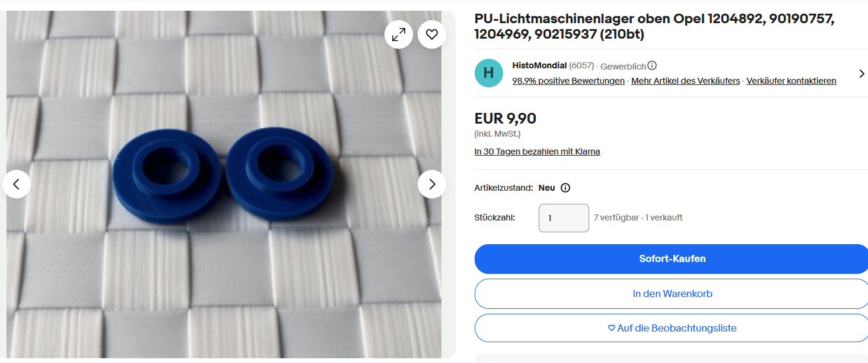Open info icon beside Artikelzustand Neu
Image resolution: width=868 pixels, height=363 pixels.
click(x=565, y=188)
